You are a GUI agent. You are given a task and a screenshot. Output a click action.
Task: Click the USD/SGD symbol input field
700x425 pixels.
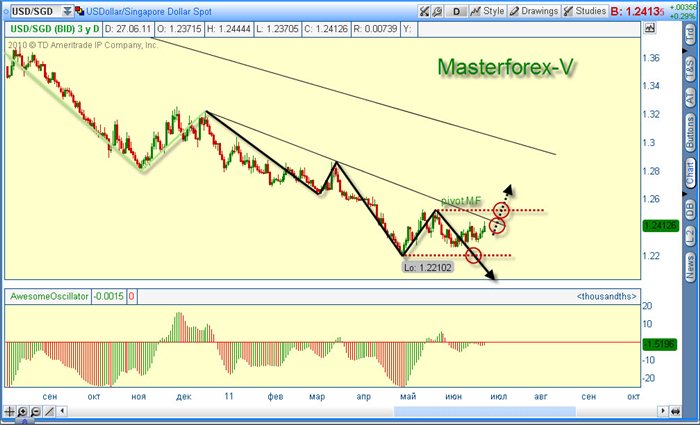(x=30, y=12)
